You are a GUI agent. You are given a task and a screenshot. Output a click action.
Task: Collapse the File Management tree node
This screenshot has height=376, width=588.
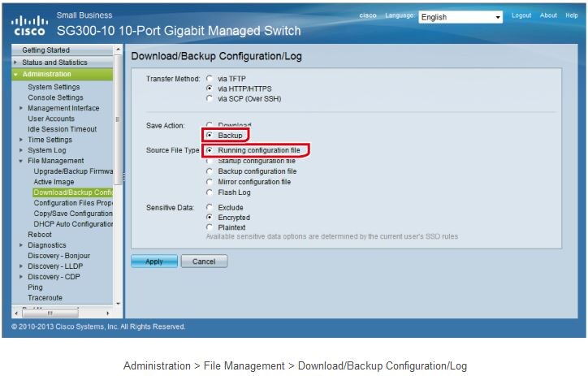[21, 161]
